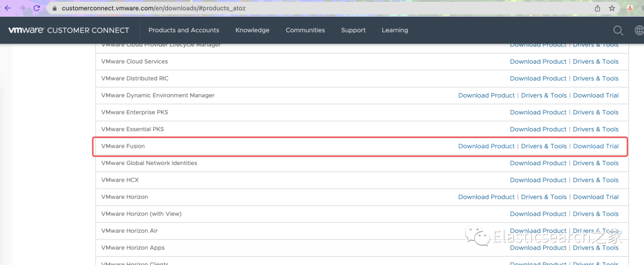Click the browser forward arrow
Viewport: 644px width, 265px height.
pyautogui.click(x=22, y=8)
